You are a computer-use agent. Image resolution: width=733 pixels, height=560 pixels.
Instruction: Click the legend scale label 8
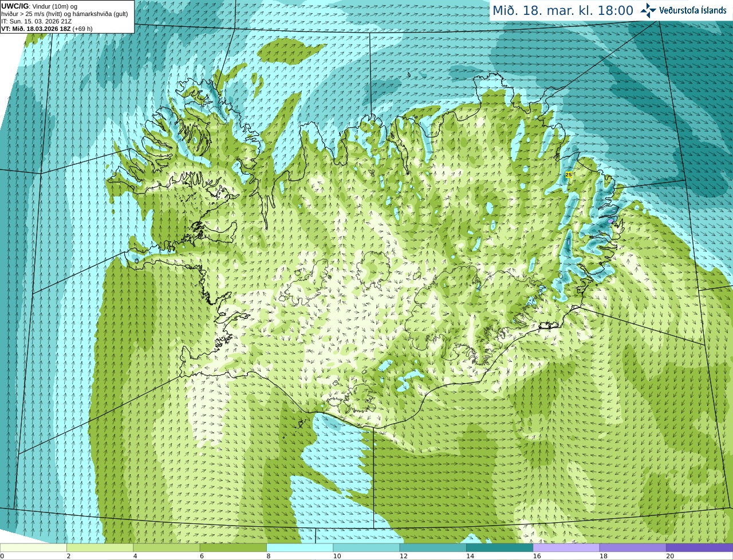click(268, 556)
